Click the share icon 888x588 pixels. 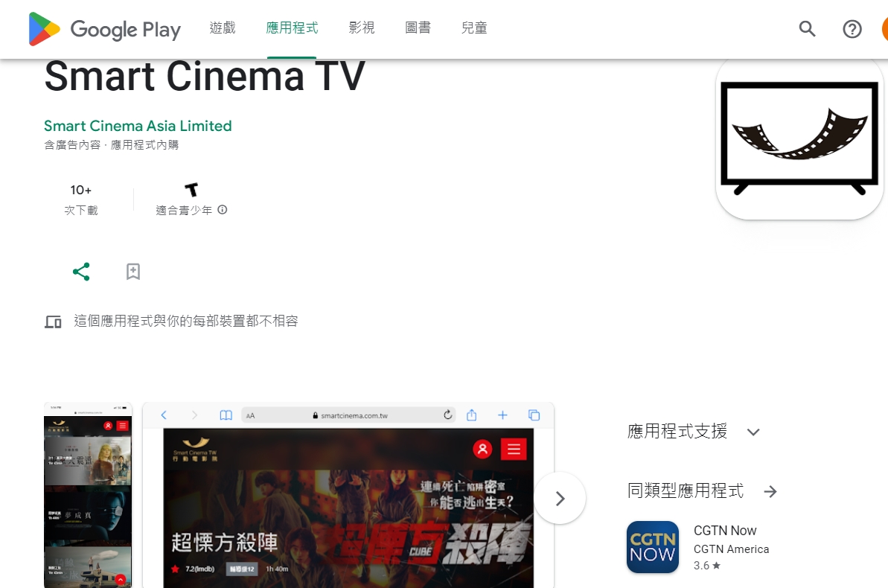pos(81,272)
